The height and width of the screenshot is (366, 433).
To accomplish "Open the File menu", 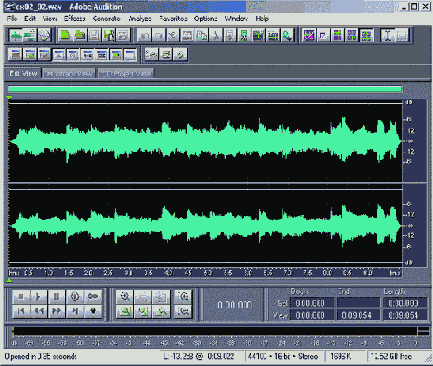I will coord(12,19).
